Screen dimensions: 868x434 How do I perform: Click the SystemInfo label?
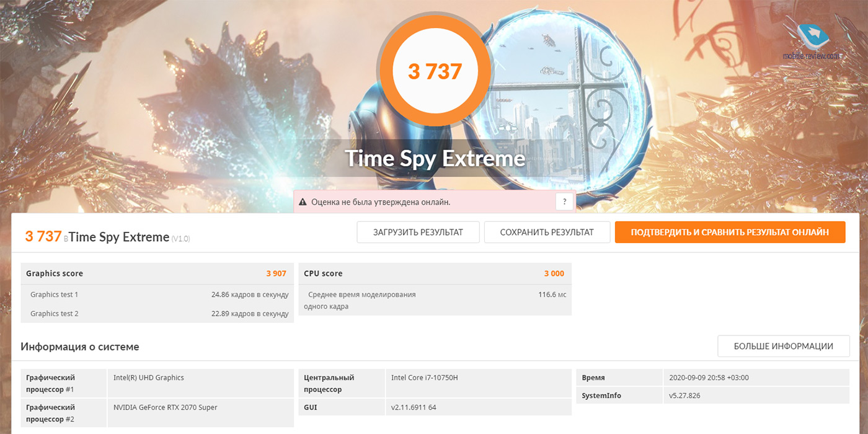coord(601,396)
